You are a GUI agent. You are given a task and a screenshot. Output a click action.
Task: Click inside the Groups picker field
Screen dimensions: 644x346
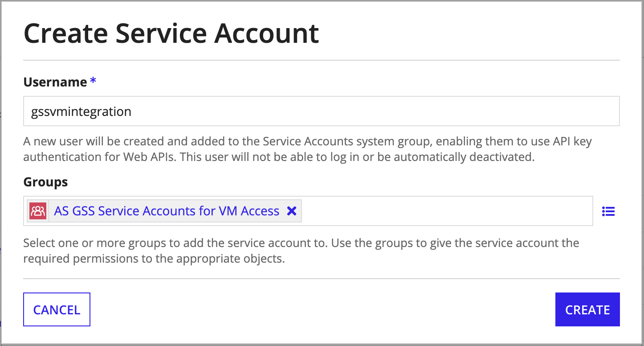(308, 211)
